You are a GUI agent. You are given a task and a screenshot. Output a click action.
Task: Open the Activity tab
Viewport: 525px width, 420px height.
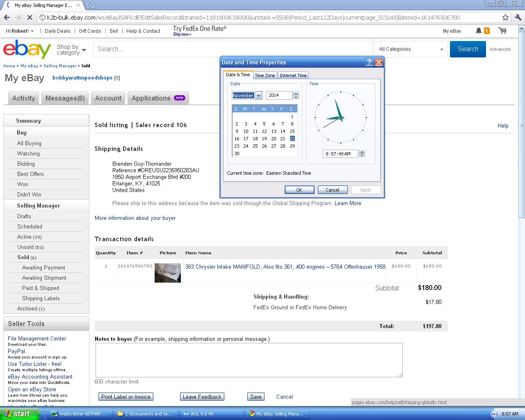point(24,98)
